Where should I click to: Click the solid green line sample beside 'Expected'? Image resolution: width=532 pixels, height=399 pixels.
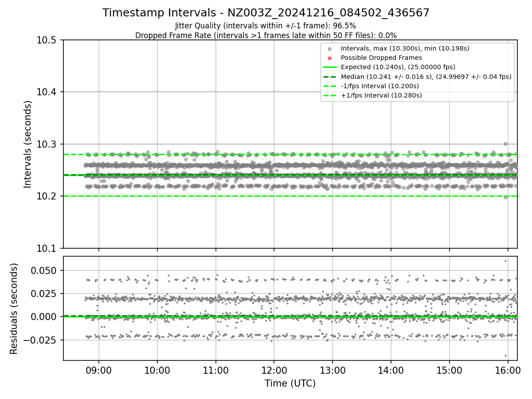click(329, 67)
